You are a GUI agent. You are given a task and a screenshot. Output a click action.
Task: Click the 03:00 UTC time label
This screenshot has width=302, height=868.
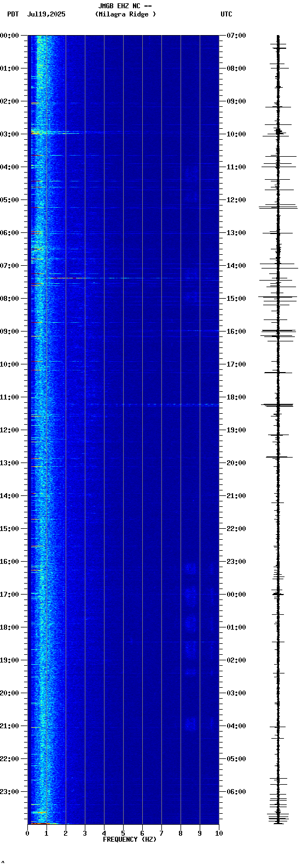[236, 693]
